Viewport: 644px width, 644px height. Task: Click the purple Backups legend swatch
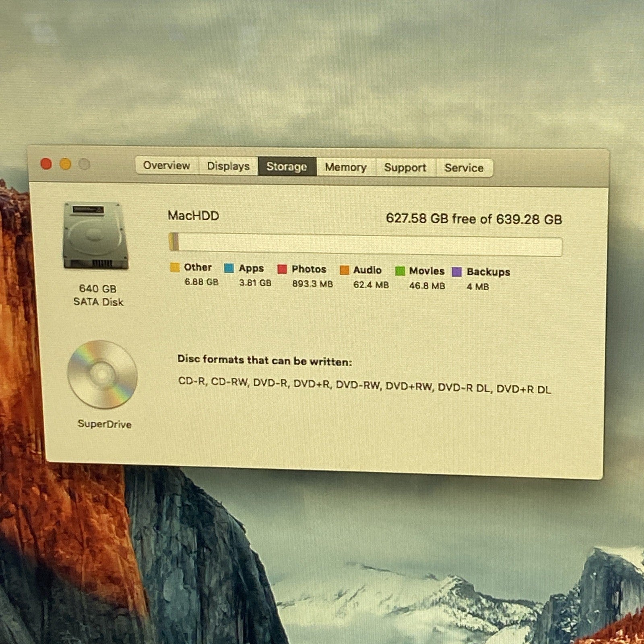[x=456, y=272]
